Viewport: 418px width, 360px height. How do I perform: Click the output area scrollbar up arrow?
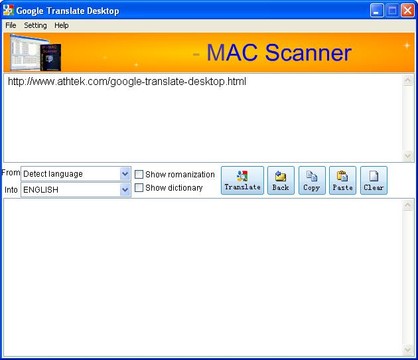click(408, 205)
